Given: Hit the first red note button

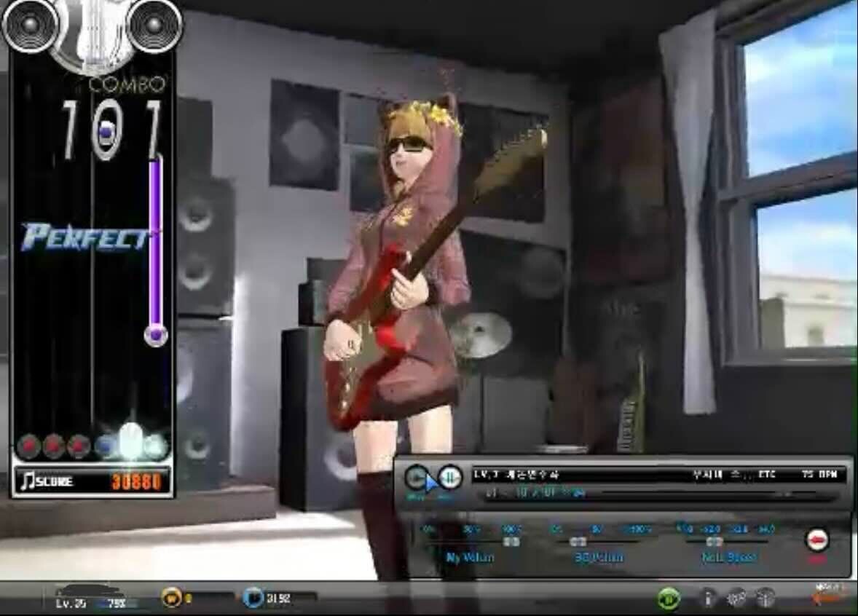Looking at the screenshot, I should coord(28,446).
